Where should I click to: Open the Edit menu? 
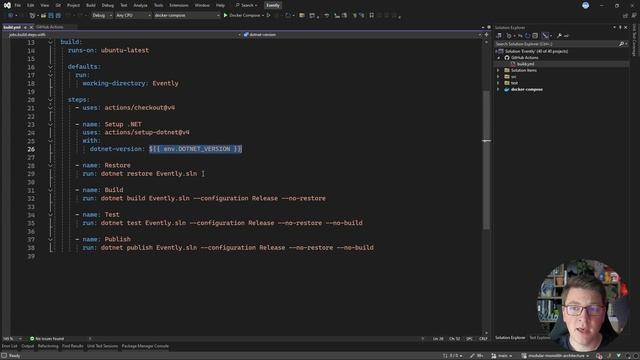pyautogui.click(x=31, y=5)
